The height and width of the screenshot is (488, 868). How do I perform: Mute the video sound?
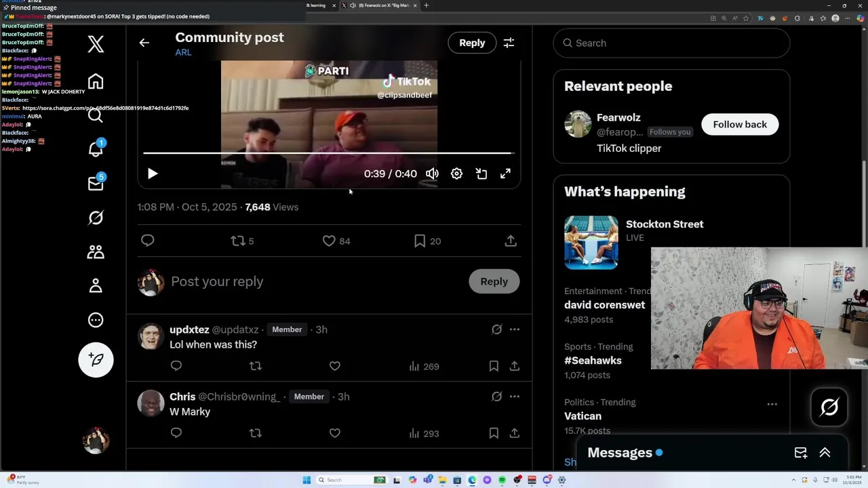(432, 174)
